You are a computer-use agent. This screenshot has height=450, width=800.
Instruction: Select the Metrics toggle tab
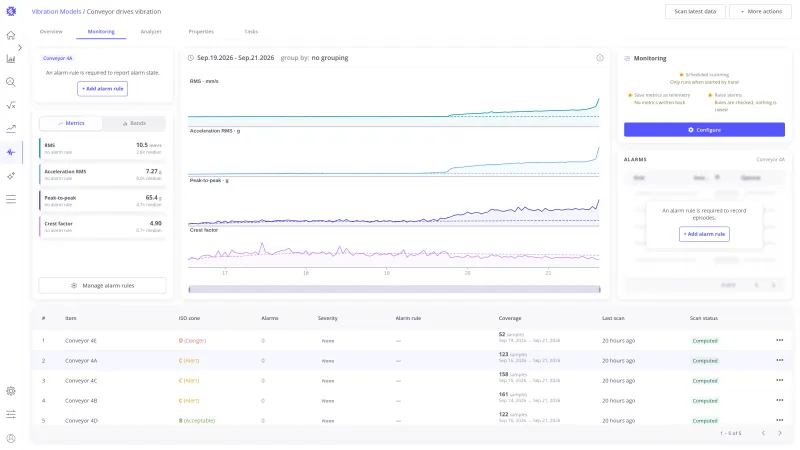[71, 123]
